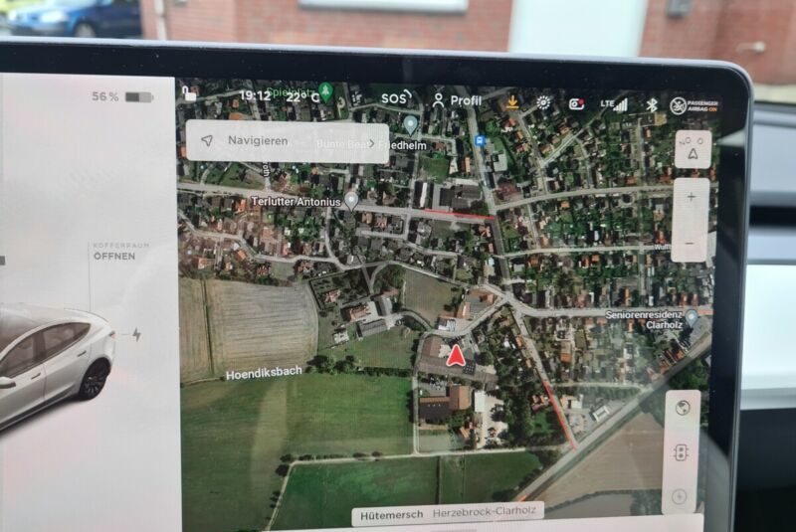This screenshot has width=796, height=532.
Task: Zoom out with the minus button
Action: point(689,244)
